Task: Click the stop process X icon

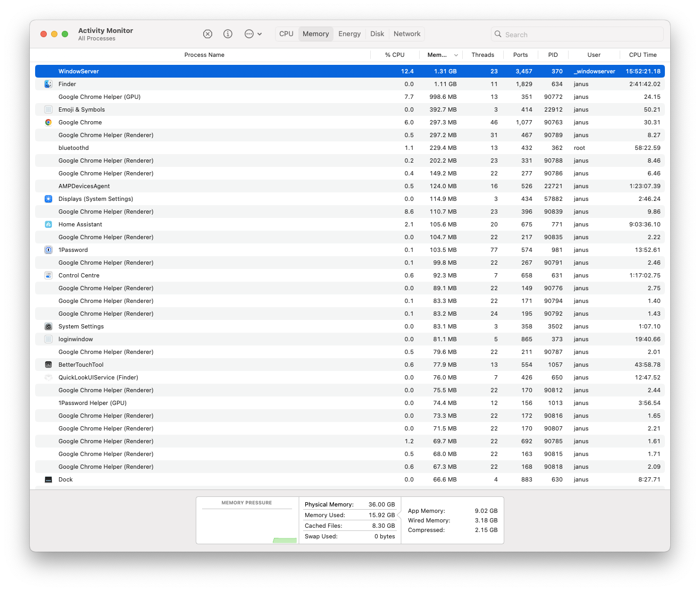Action: pos(207,34)
